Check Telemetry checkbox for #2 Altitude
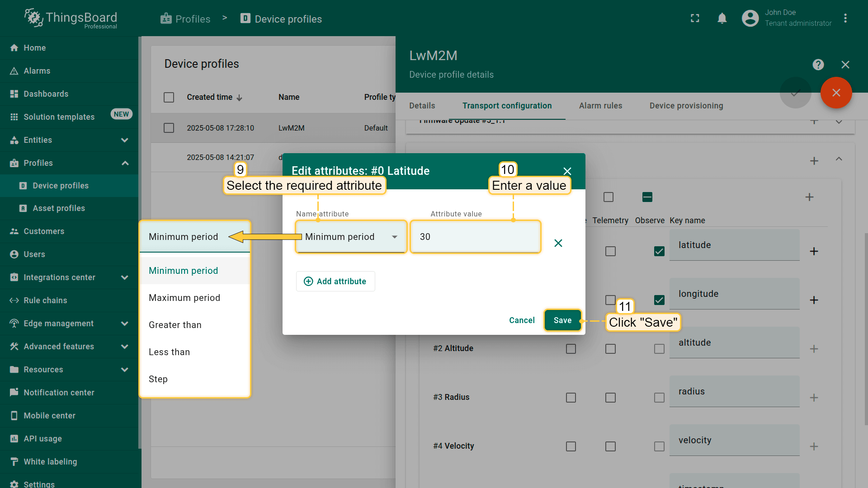868x488 pixels. pos(610,349)
